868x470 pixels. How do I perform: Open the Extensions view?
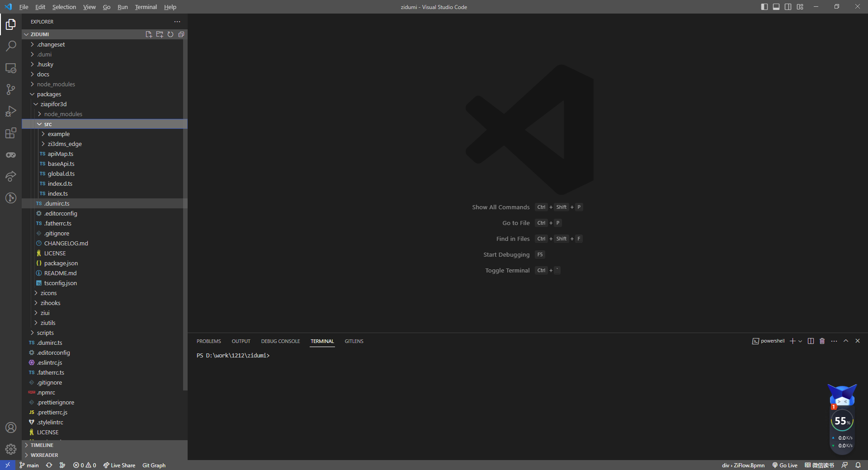[x=11, y=133]
